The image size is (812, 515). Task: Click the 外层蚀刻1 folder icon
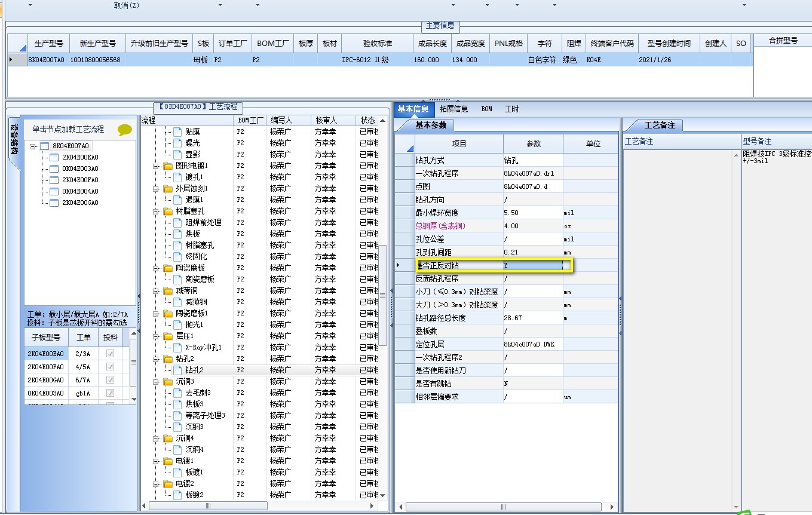coord(168,188)
